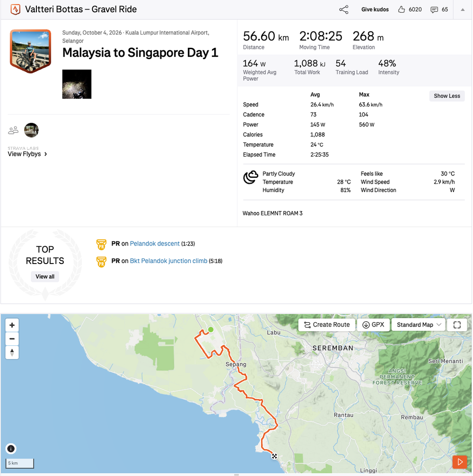Open the share activity icon

tap(344, 9)
